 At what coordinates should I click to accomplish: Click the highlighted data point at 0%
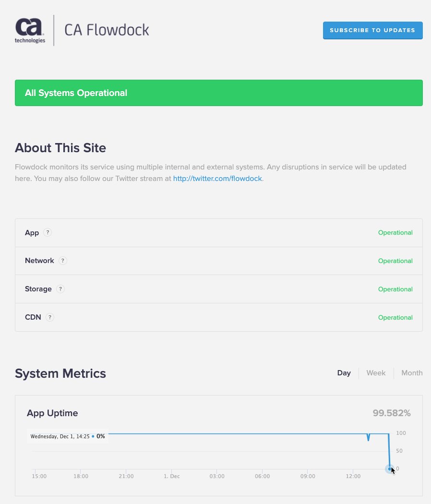pyautogui.click(x=390, y=469)
